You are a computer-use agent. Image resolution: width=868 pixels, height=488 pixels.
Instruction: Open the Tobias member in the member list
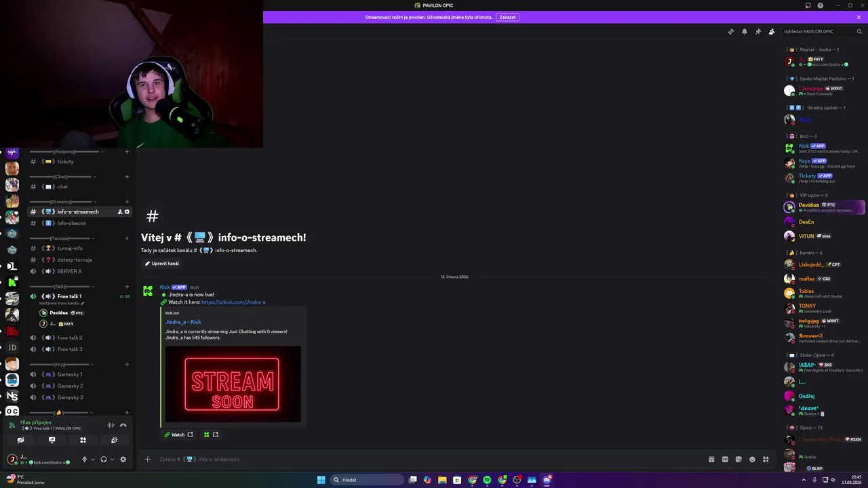[x=825, y=293]
